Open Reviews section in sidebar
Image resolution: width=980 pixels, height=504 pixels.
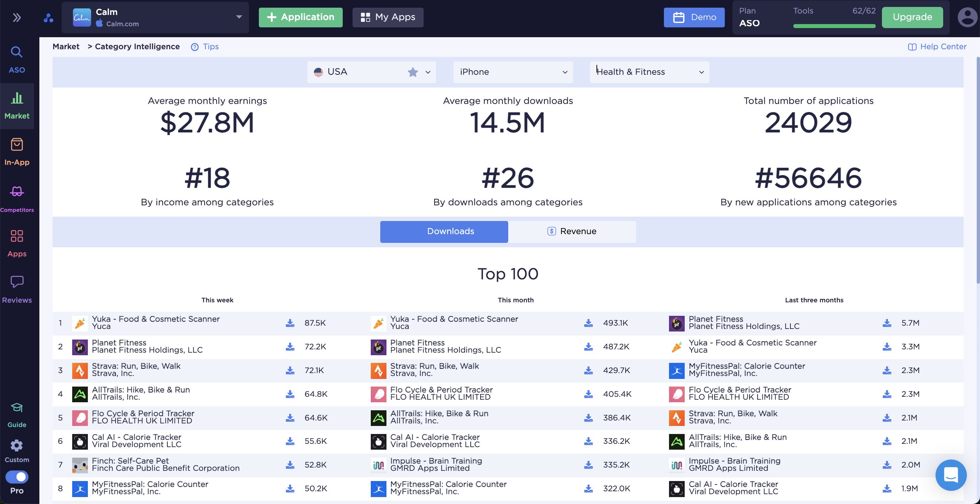click(17, 290)
